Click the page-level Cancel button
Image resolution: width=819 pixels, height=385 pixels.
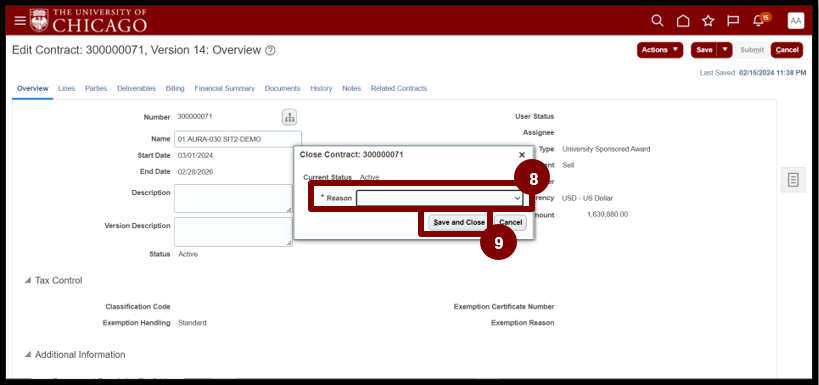[787, 50]
